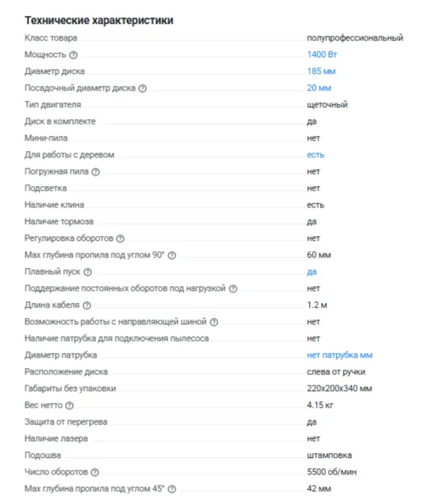Click help icon for Поддержание постоянных оборотов
444x504 pixels.
tap(233, 289)
